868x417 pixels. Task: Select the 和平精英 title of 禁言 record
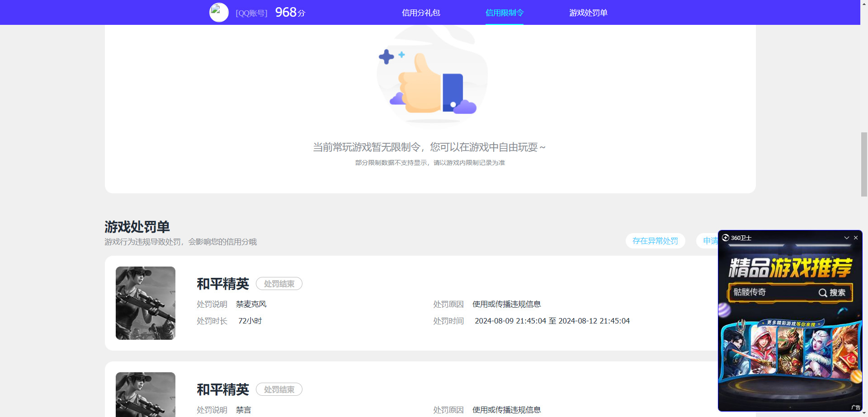coord(223,389)
